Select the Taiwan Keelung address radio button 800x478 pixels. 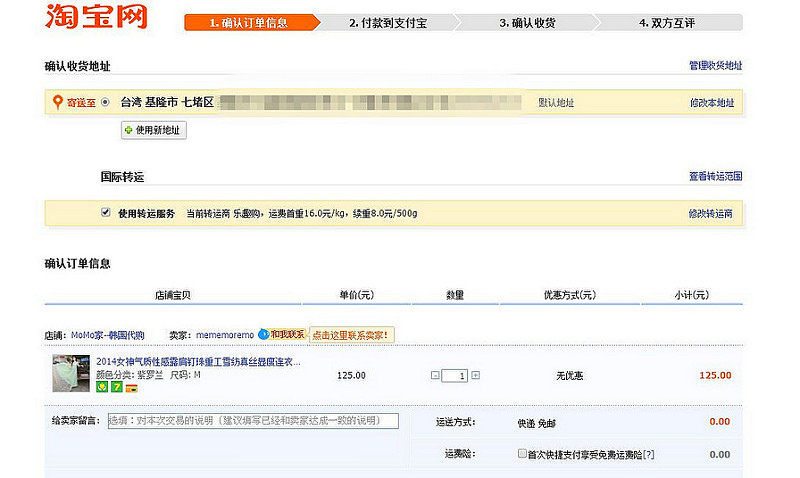pyautogui.click(x=105, y=102)
